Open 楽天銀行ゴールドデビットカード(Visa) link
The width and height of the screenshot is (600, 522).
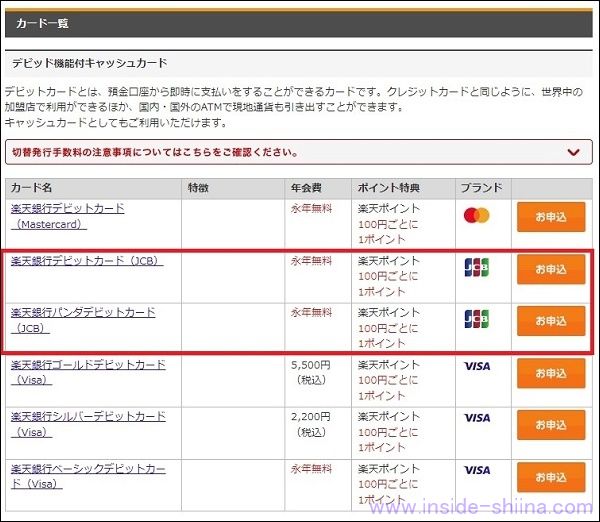click(88, 372)
